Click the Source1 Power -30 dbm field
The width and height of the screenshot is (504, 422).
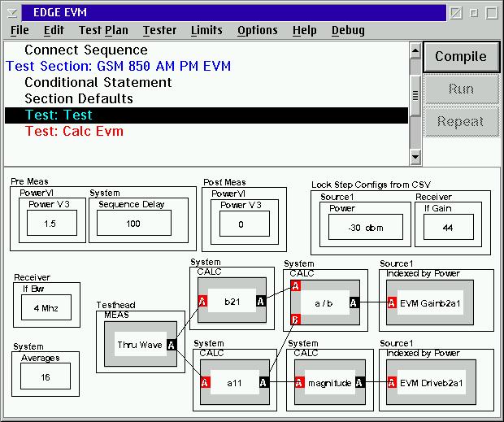pyautogui.click(x=366, y=227)
